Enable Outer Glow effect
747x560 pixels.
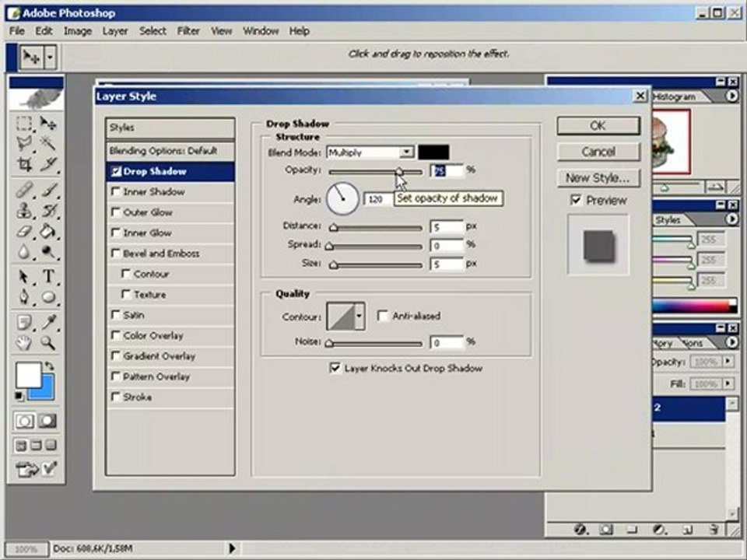click(x=115, y=212)
